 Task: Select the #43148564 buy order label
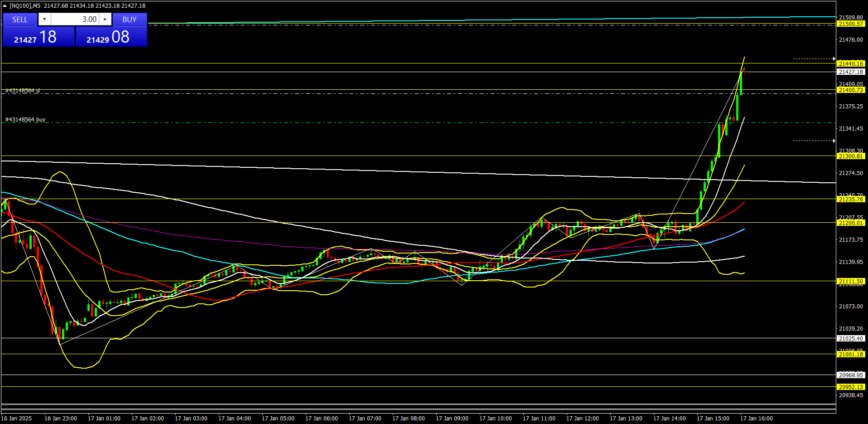pyautogui.click(x=25, y=120)
